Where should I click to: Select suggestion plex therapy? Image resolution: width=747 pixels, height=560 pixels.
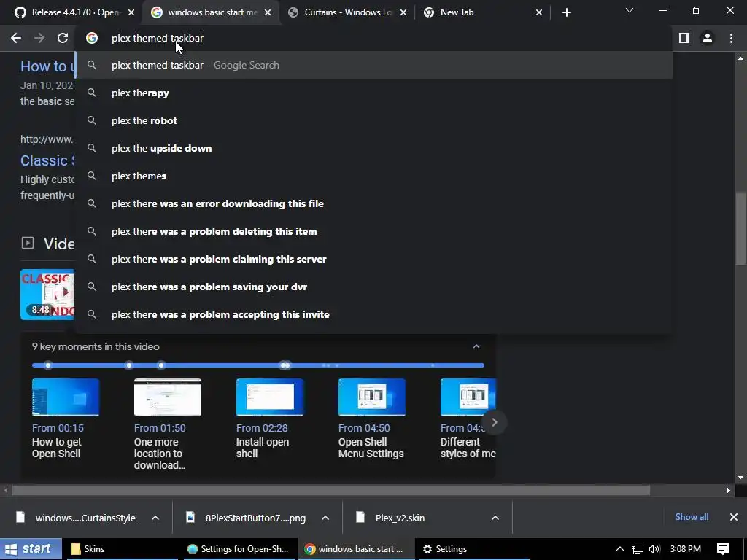[x=374, y=93]
